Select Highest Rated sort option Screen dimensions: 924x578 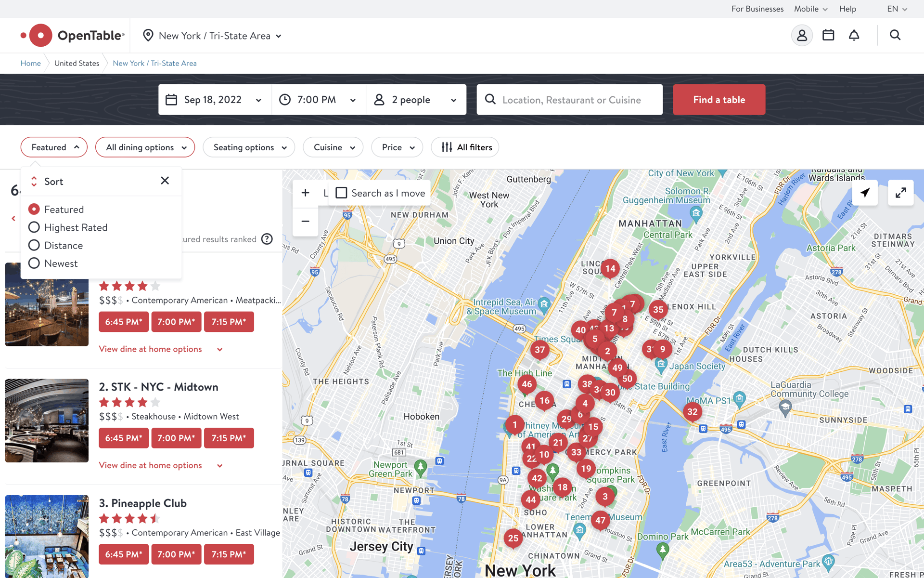click(x=68, y=227)
